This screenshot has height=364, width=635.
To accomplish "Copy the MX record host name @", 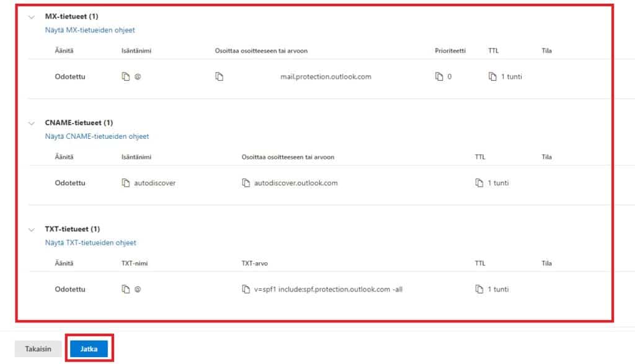I will tap(126, 77).
